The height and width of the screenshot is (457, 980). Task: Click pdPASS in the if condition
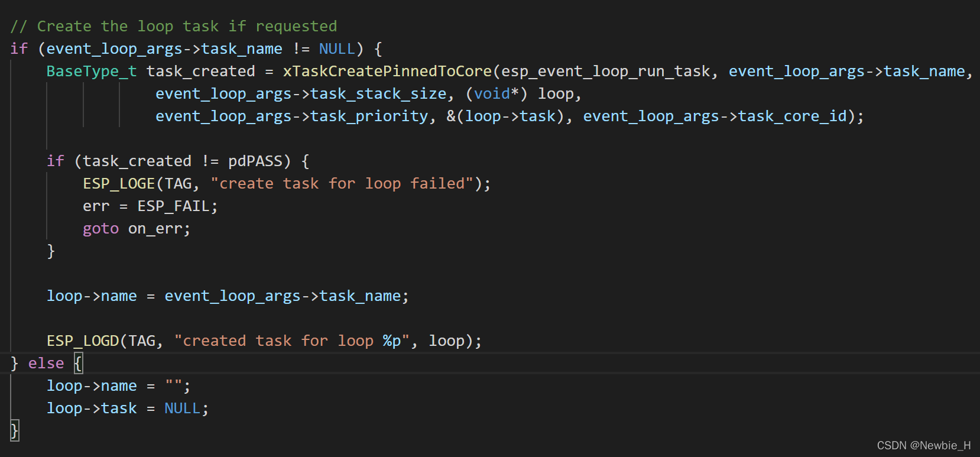click(x=255, y=161)
